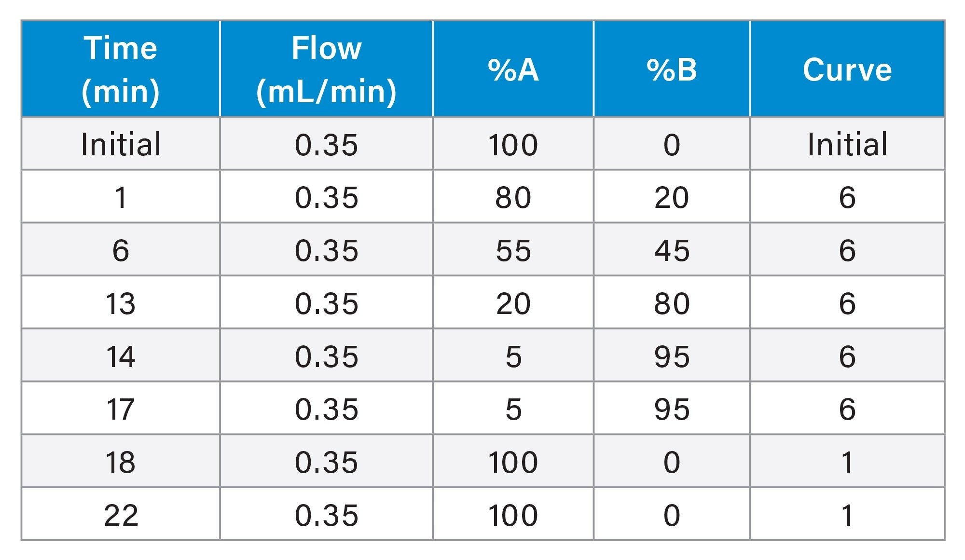
Task: Click the time value 22
Action: pyautogui.click(x=121, y=515)
